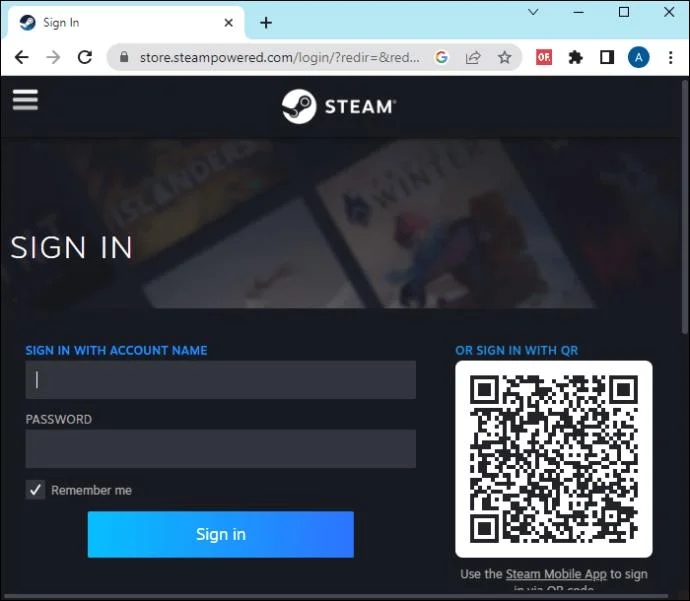The height and width of the screenshot is (601, 690).
Task: Click the Google icon in address bar
Action: (441, 57)
